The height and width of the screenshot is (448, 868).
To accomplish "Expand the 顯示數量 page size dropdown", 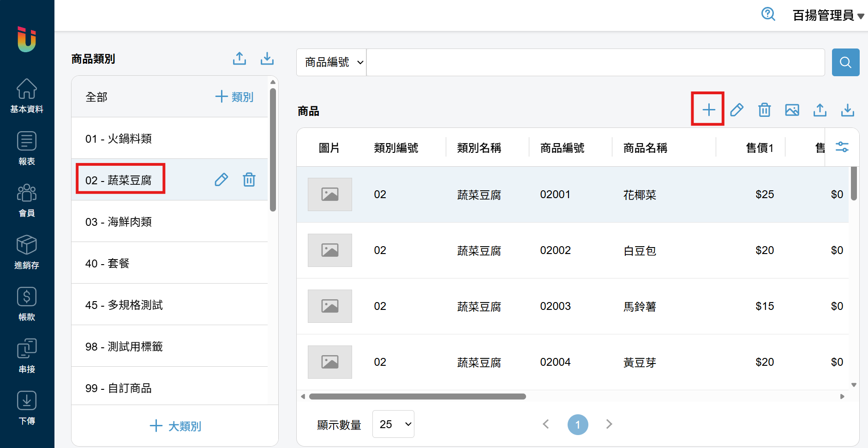I will (393, 424).
